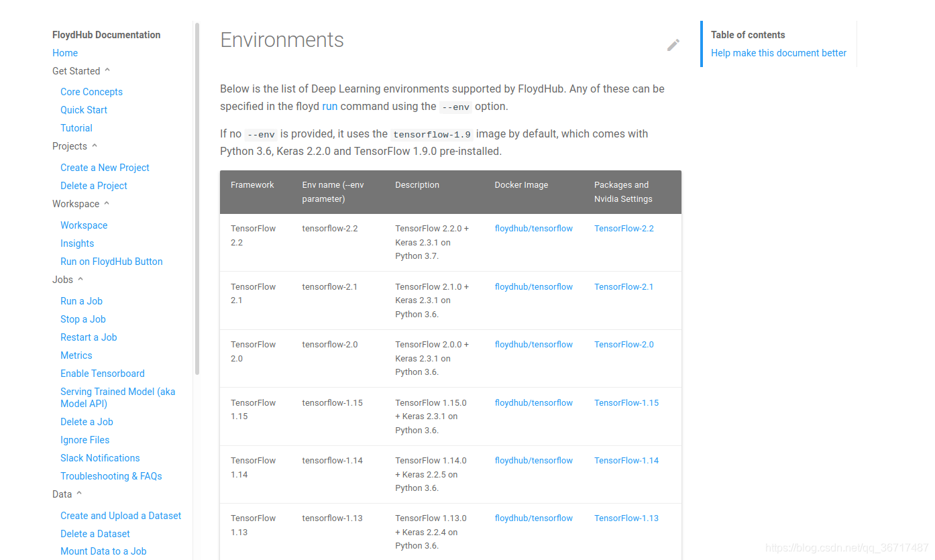
Task: Click the 'TensorFlow 2.2.0 + Keras 2.3.1' description
Action: (432, 242)
